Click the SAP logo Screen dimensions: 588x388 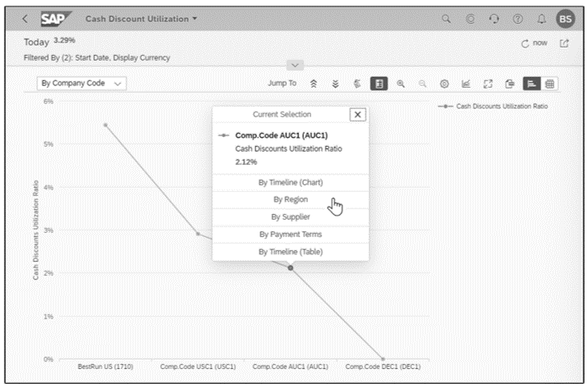(56, 19)
